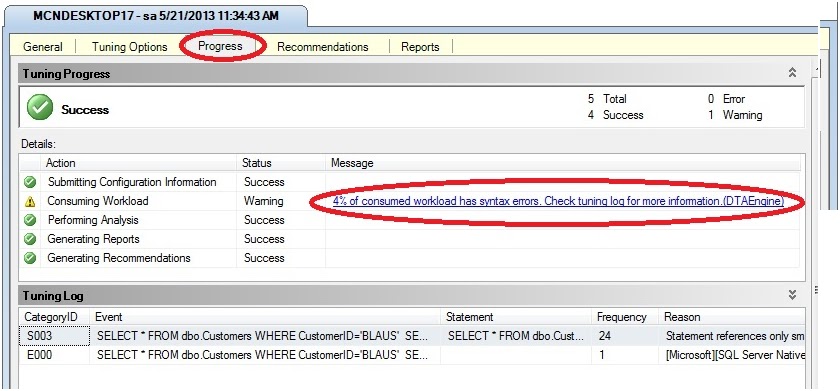Switch to the Reports tab

pyautogui.click(x=420, y=47)
